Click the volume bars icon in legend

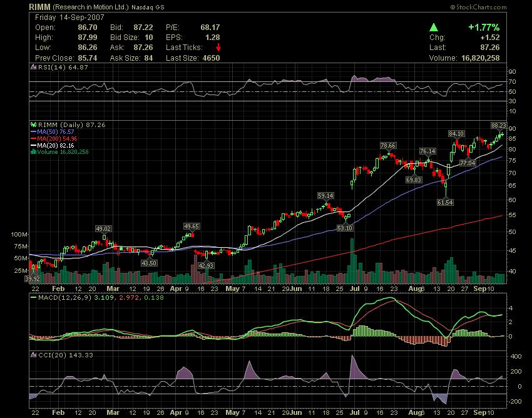(33, 151)
